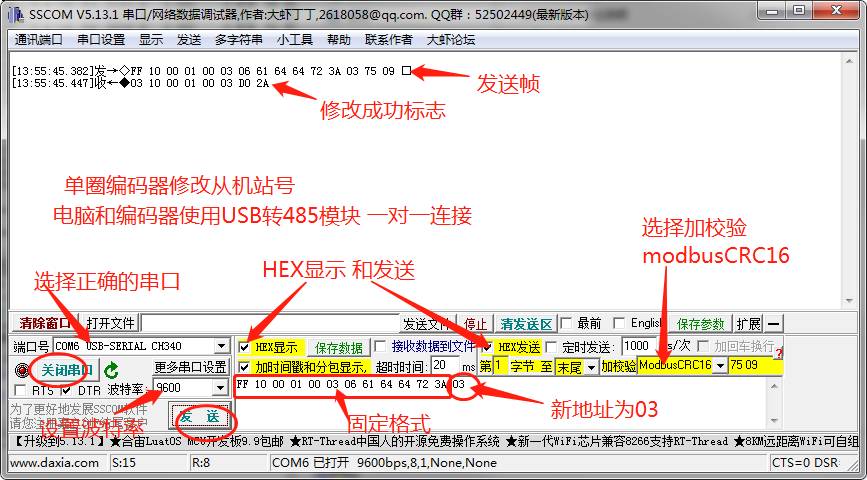Click the red port status indicator icon
Screen dimensions: 867x480
[22, 369]
